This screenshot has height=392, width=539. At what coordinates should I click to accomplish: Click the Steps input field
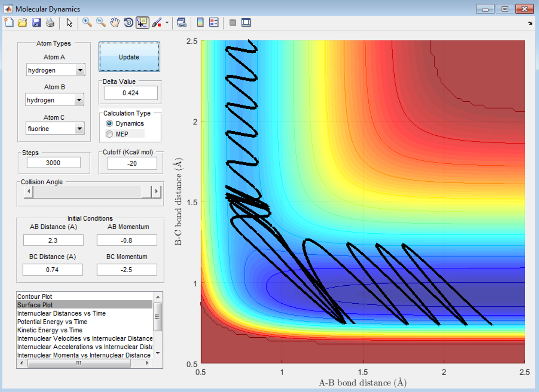(54, 163)
